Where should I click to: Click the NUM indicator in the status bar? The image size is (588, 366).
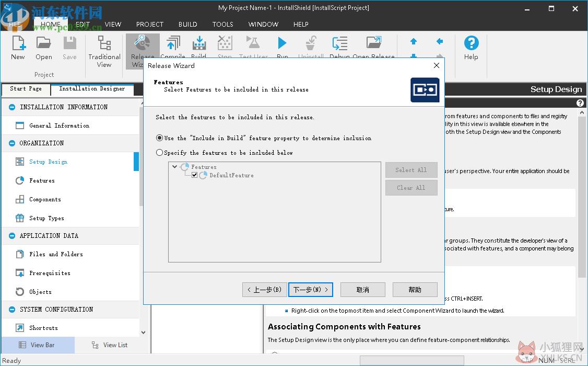tap(546, 360)
